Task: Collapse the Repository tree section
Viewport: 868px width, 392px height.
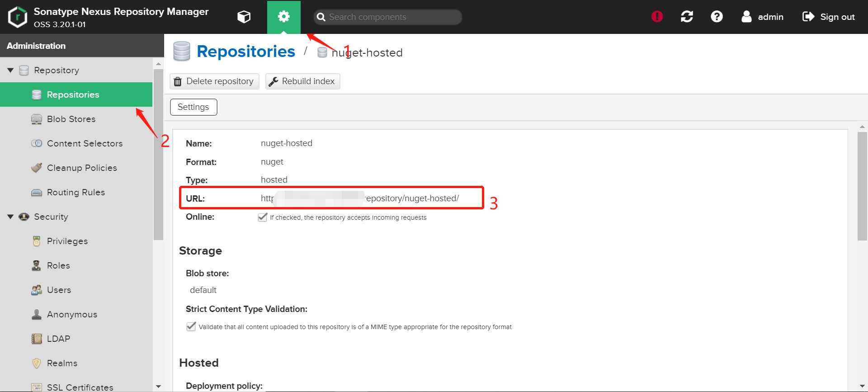Action: (x=10, y=70)
